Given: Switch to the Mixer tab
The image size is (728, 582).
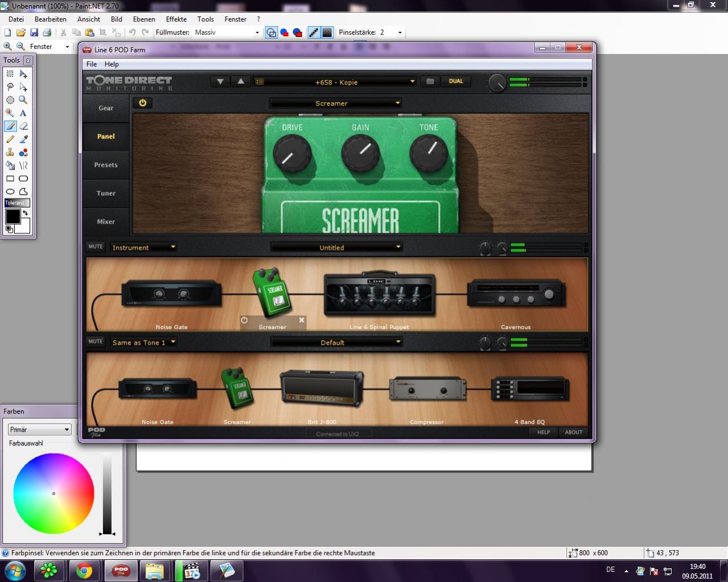Looking at the screenshot, I should (x=106, y=222).
